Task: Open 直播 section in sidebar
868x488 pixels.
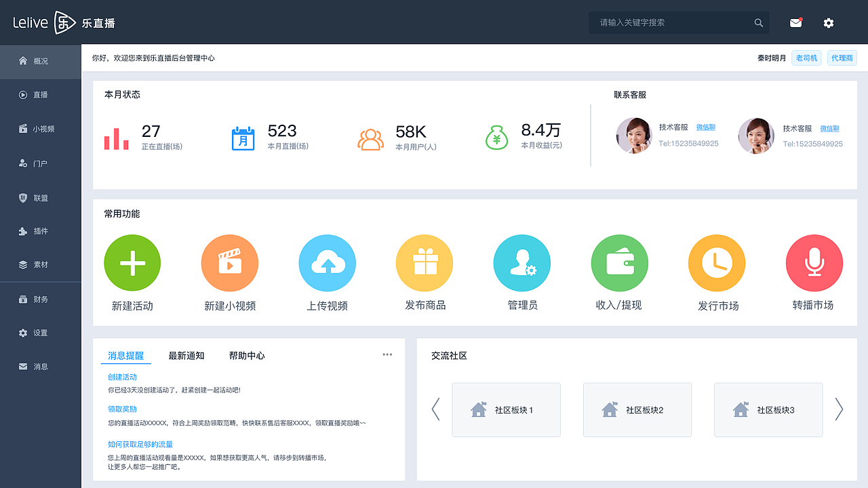Action: (41, 95)
